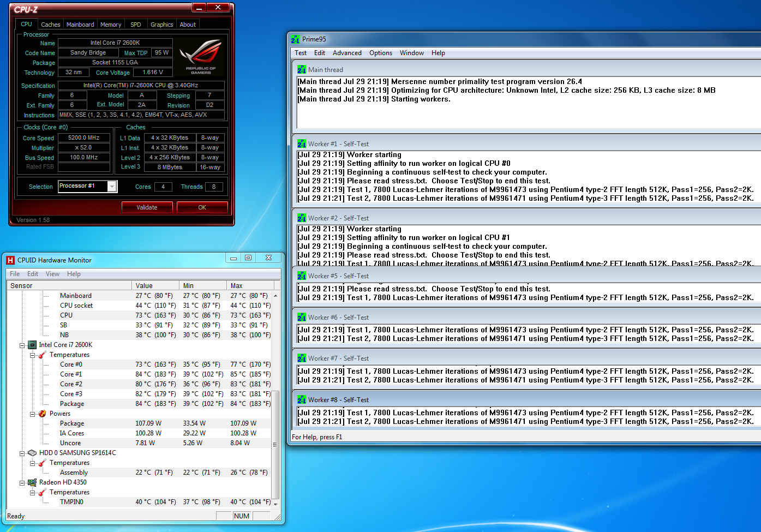Collapse the Radeon HD 4350 tree node
This screenshot has width=761, height=532.
(22, 483)
